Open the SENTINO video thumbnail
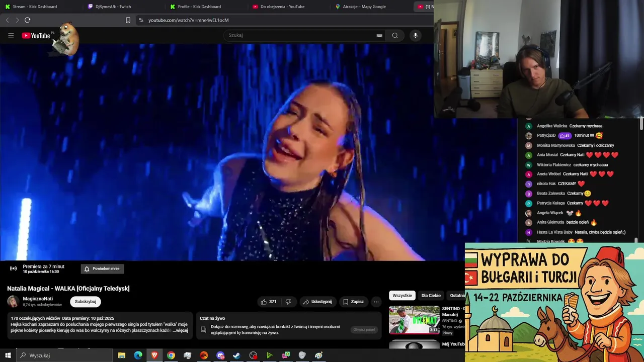 click(x=414, y=320)
